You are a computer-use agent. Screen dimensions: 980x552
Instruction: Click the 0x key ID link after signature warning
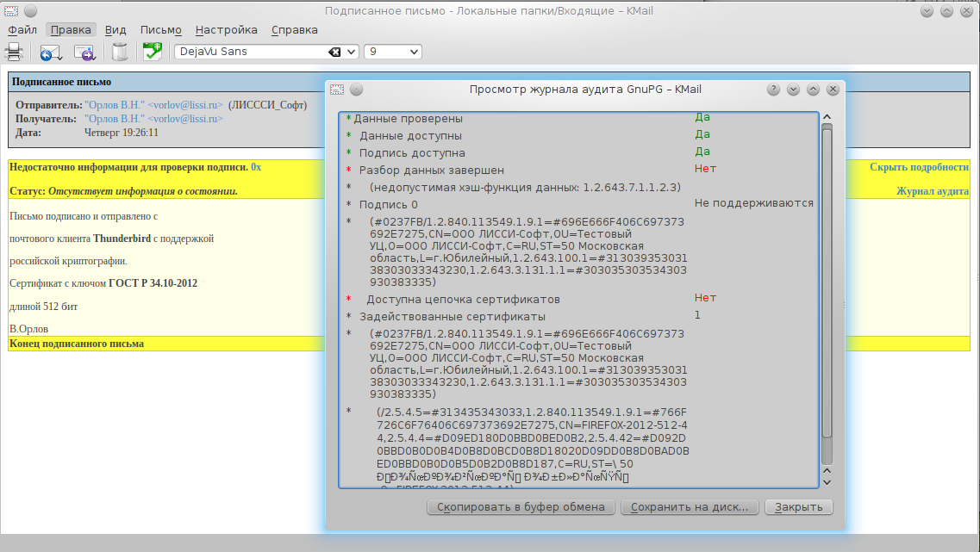pos(256,167)
